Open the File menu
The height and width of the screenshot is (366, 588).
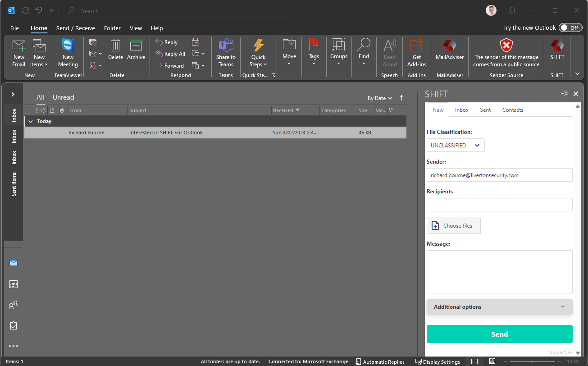click(14, 28)
